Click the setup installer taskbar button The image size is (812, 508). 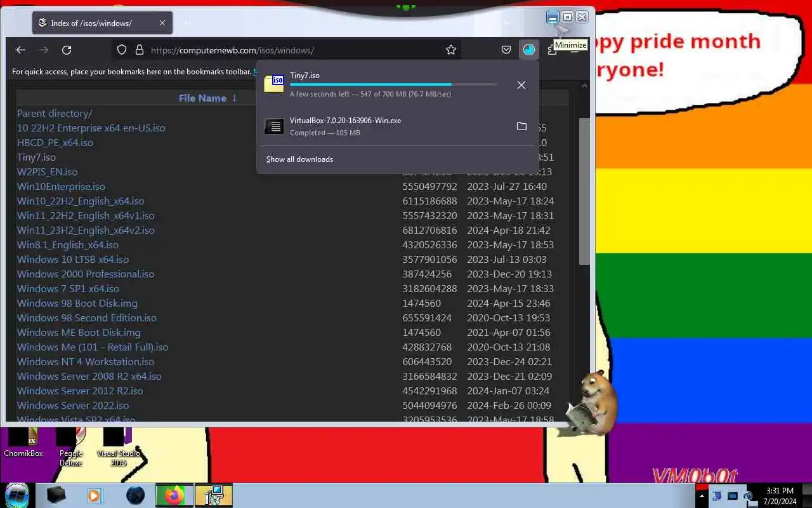214,495
